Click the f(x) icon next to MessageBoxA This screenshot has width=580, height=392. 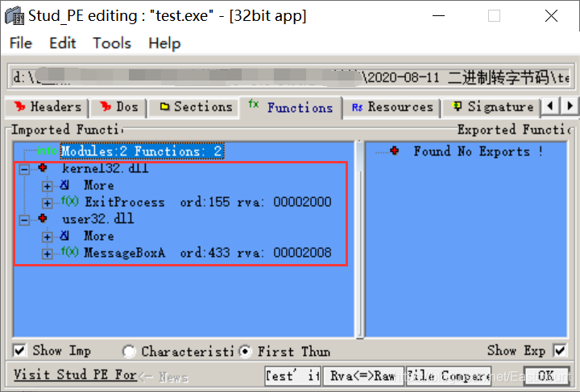pyautogui.click(x=69, y=252)
